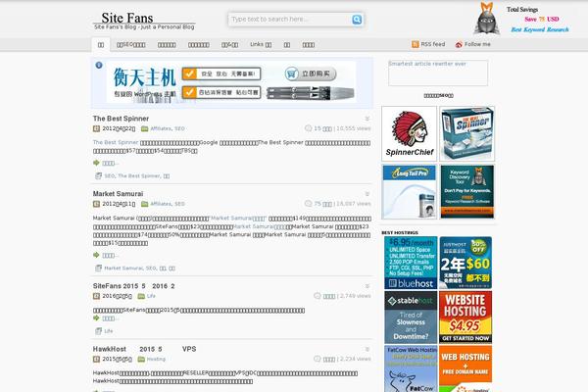
Task: Click comment bubble icon for HawkHost post
Action: pyautogui.click(x=318, y=359)
